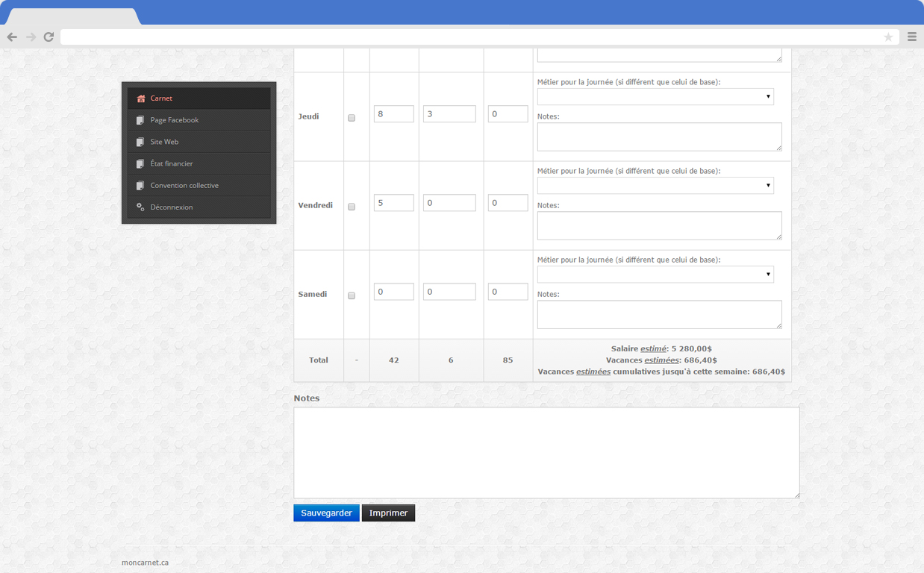The image size is (924, 573).
Task: Open the browser hamburger menu
Action: tap(911, 37)
